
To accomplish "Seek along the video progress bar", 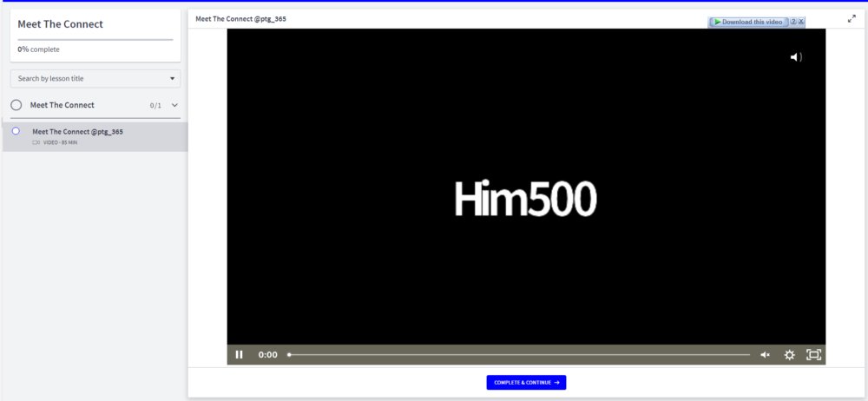I will pos(519,354).
